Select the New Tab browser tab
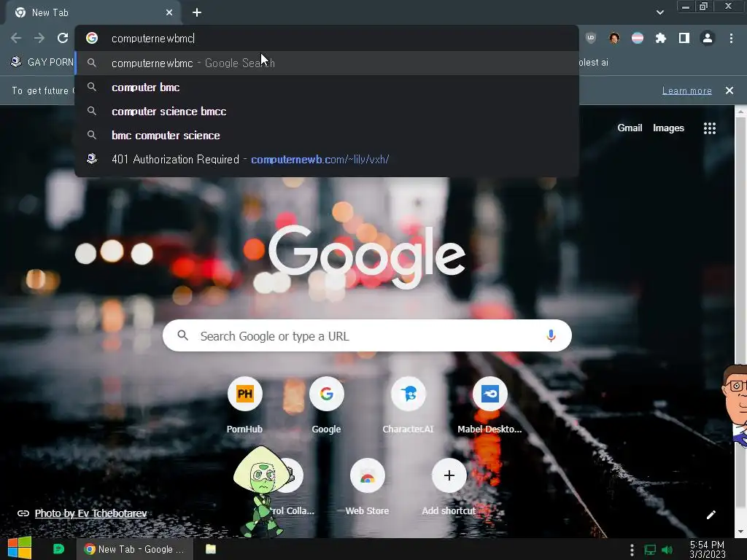Viewport: 747px width, 560px height. point(93,13)
